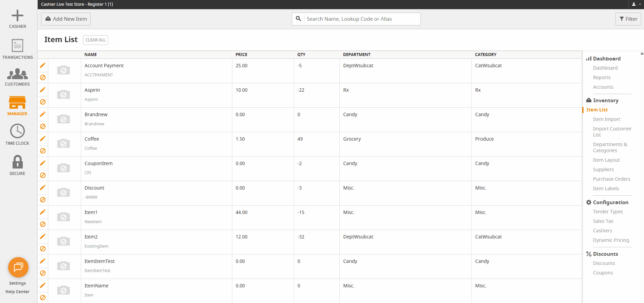Click the edit pencil for CouponItem
The image size is (644, 303).
pos(42,163)
